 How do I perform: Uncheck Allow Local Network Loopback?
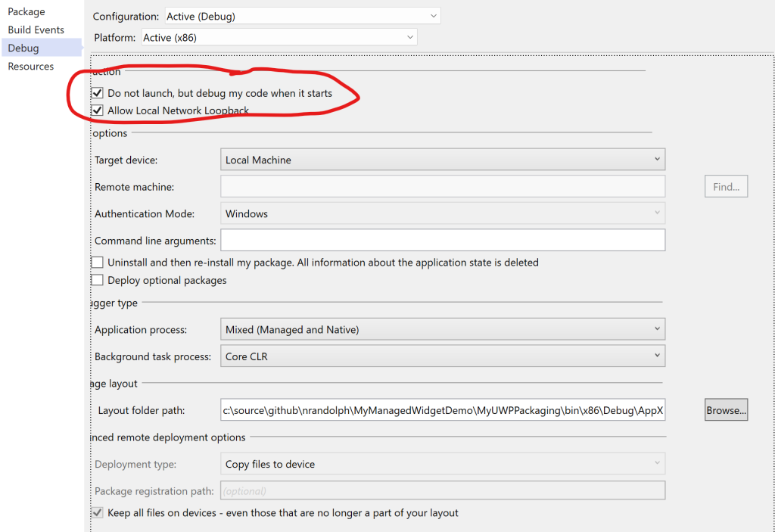coord(98,110)
